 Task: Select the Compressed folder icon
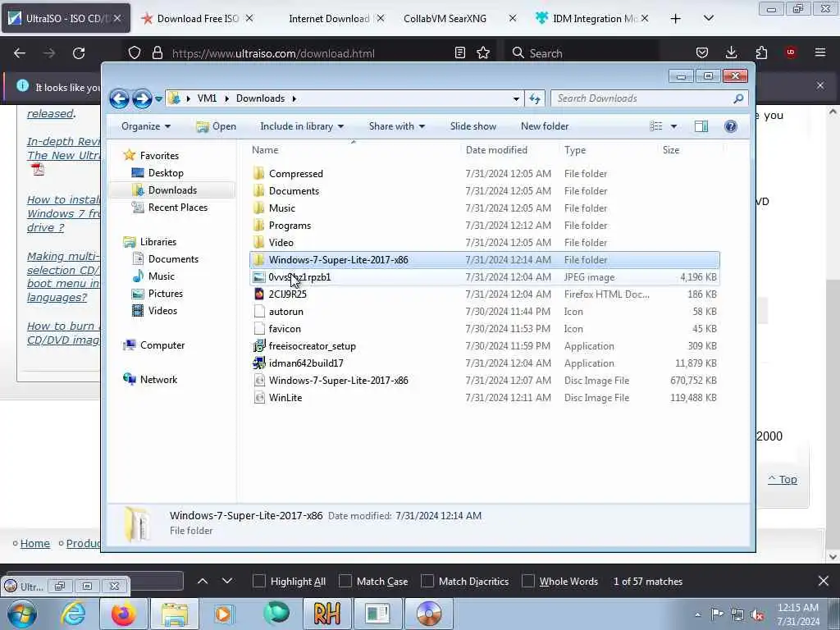[258, 174]
